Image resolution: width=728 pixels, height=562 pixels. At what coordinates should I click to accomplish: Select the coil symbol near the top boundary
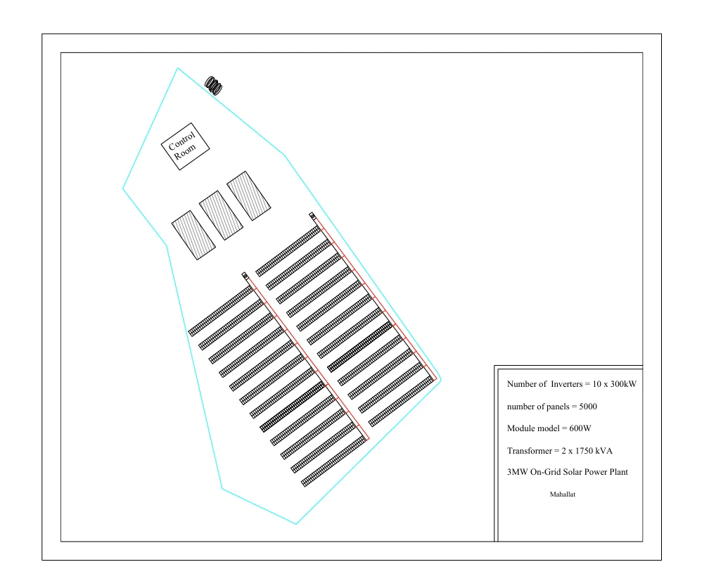(x=214, y=85)
